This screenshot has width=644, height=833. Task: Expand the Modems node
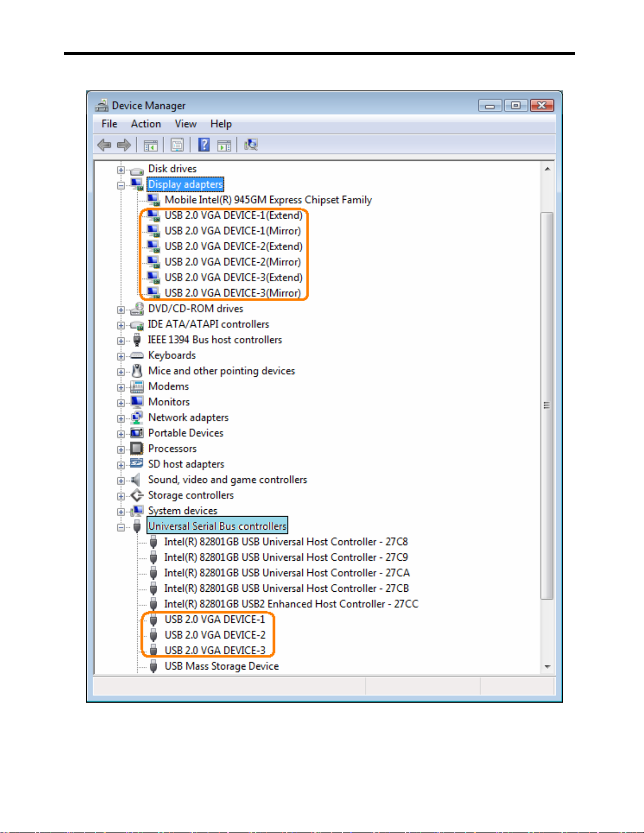[x=121, y=387]
